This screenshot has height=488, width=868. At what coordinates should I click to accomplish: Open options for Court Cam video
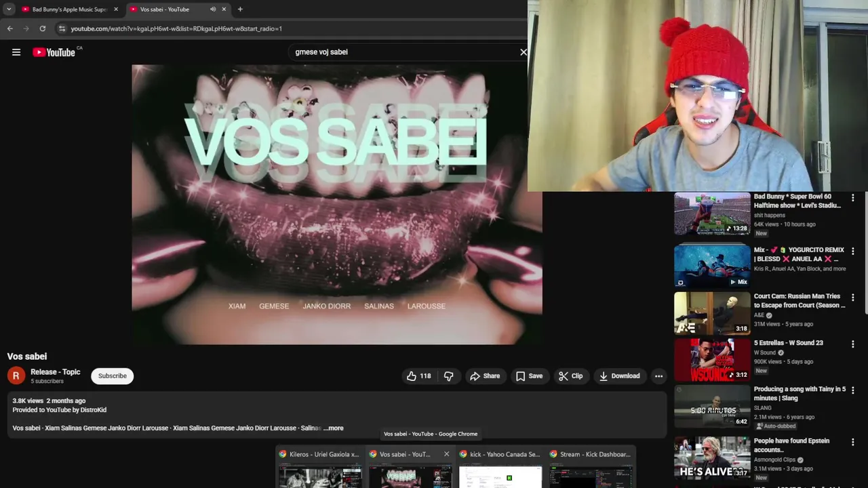[853, 298]
